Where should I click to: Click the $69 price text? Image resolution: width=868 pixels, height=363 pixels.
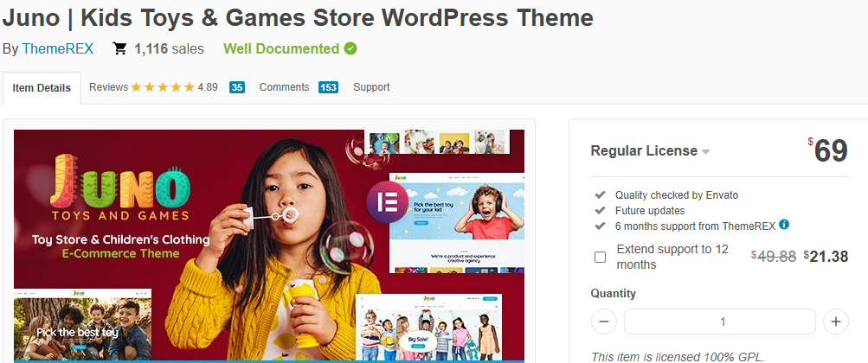point(828,151)
